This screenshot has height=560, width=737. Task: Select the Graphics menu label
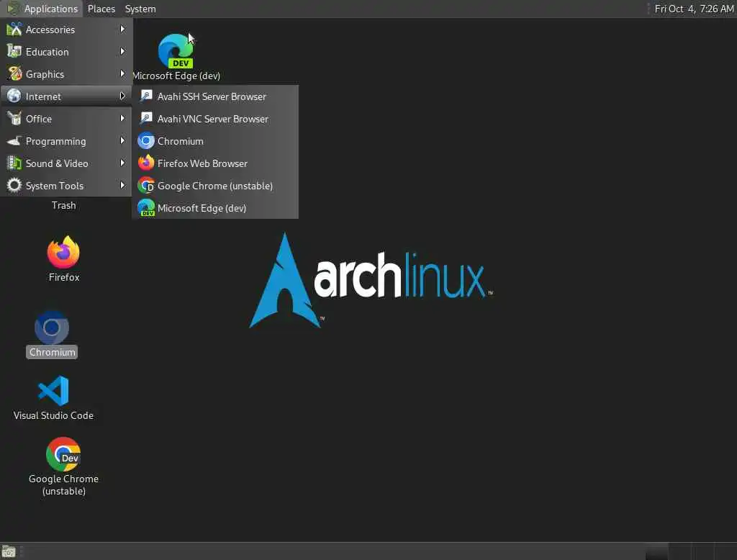point(45,74)
